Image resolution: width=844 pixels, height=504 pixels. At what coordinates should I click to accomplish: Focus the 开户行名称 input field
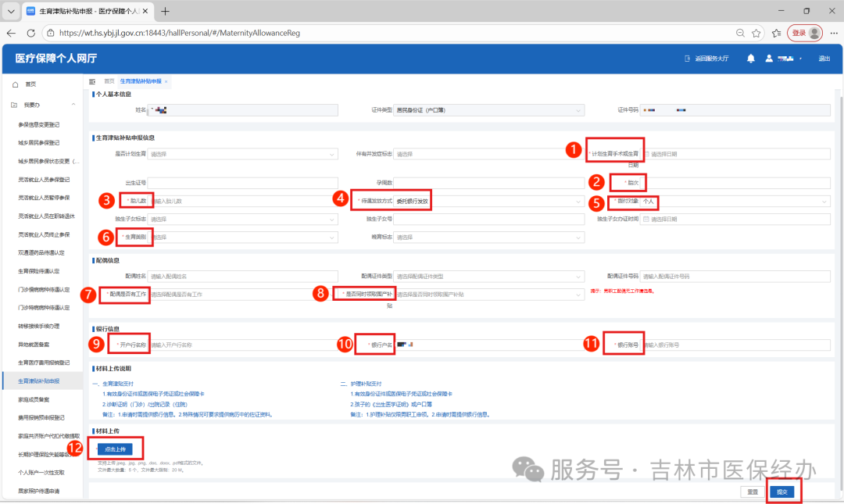point(243,345)
